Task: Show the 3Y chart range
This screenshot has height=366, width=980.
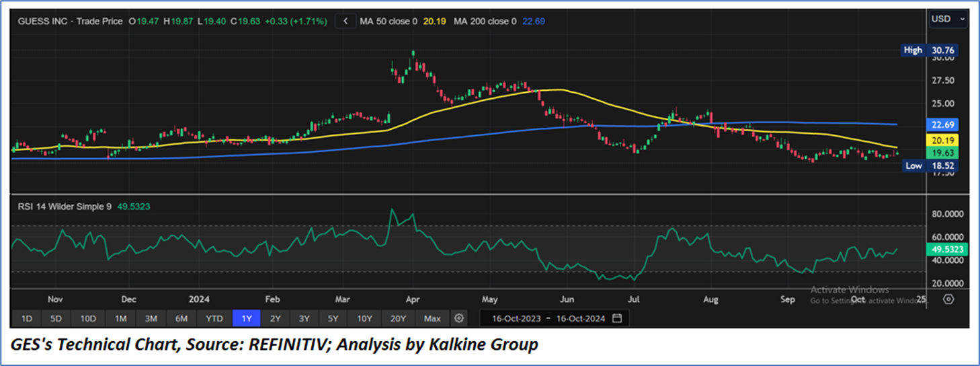Action: (x=304, y=318)
